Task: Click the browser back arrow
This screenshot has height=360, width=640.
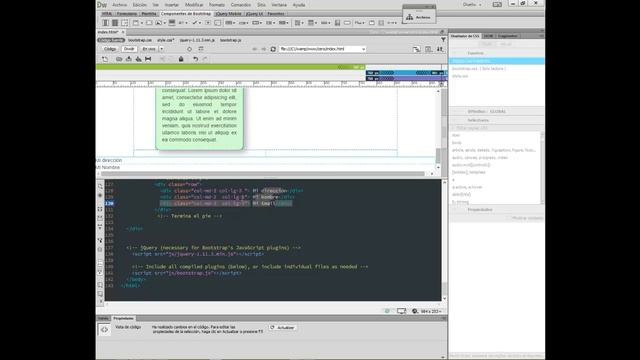Action: (254, 49)
